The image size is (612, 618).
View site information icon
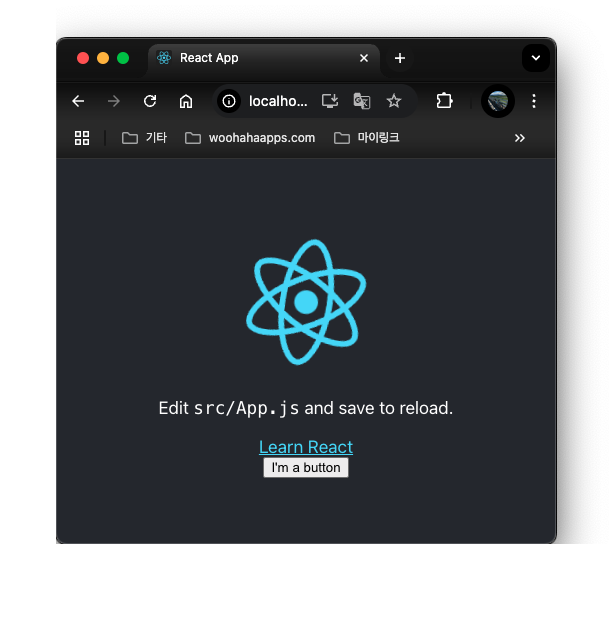click(229, 101)
